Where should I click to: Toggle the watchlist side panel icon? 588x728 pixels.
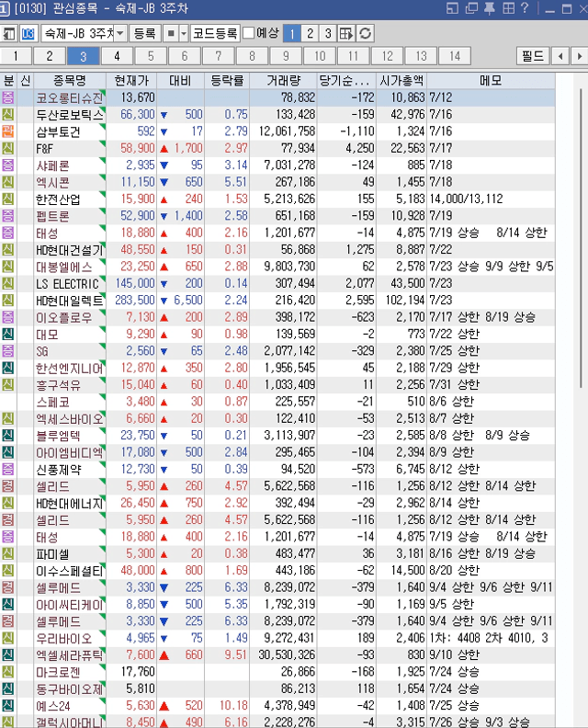(x=8, y=33)
